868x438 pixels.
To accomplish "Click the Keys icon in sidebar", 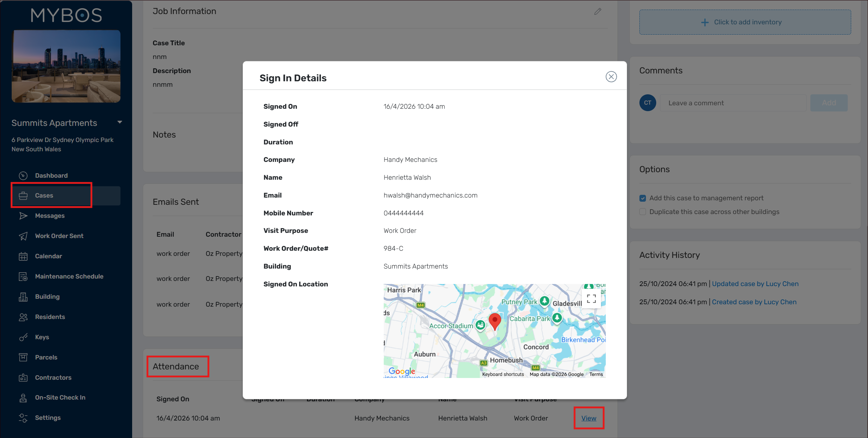I will [x=23, y=337].
